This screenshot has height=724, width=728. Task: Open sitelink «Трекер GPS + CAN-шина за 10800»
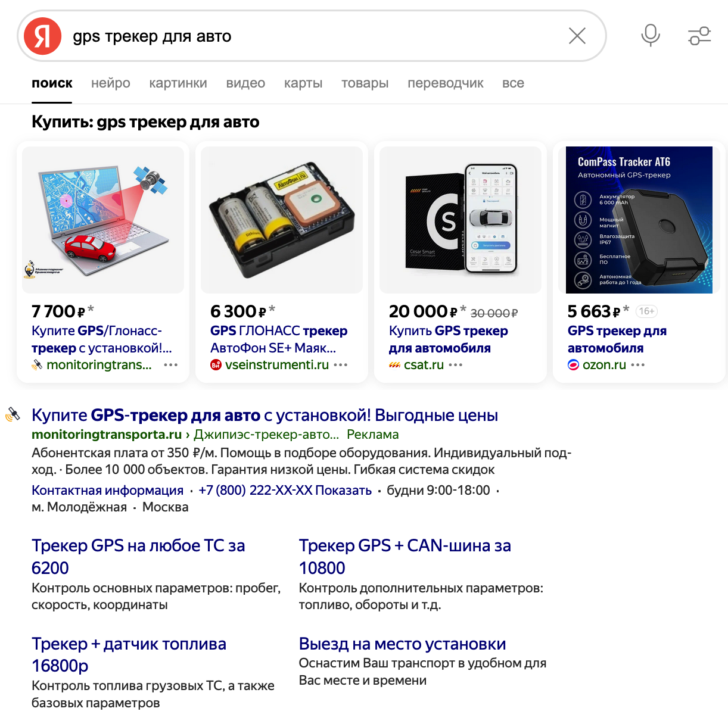[x=405, y=557]
